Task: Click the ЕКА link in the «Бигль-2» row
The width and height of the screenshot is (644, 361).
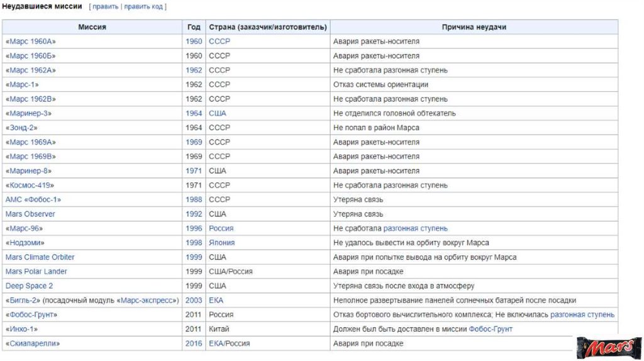Action: click(x=216, y=301)
